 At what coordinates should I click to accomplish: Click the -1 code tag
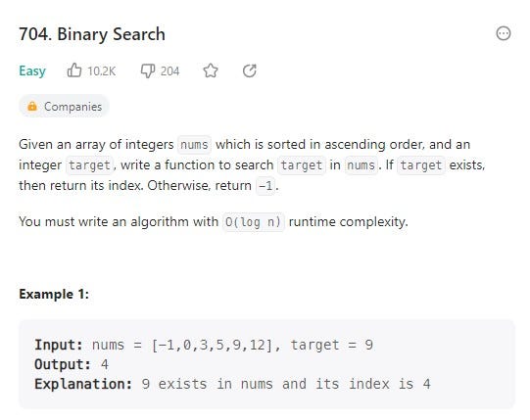[265, 185]
